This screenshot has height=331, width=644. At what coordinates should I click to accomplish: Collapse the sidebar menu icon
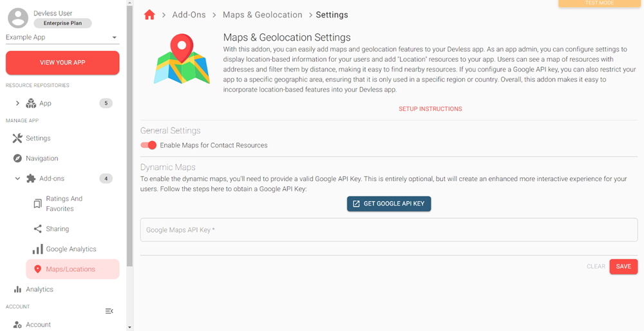pos(109,311)
